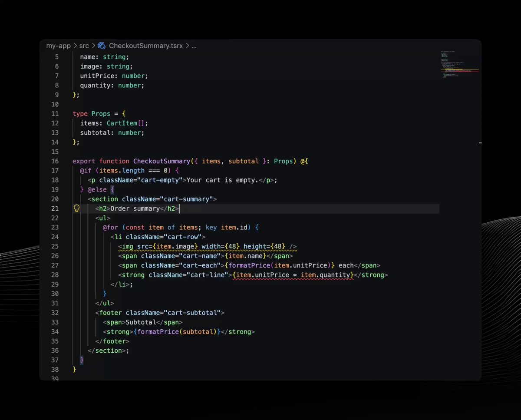Click the closing </section> tag on line 36
Viewport: 521px width, 420px height.
pos(107,351)
